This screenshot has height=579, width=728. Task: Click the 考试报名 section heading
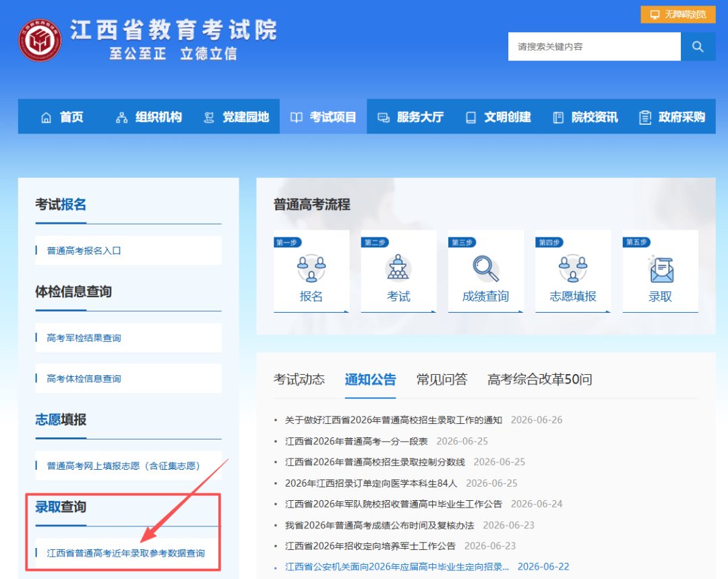tap(61, 204)
